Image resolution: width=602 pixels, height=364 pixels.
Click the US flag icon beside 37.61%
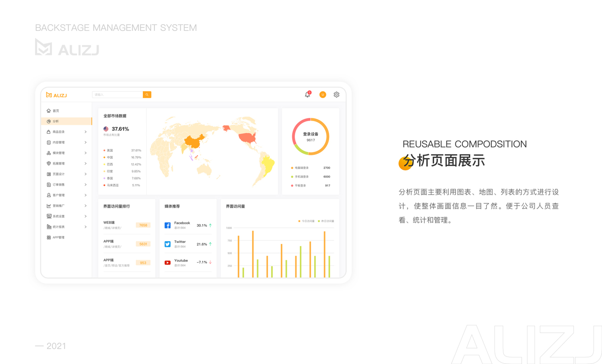[x=106, y=129]
